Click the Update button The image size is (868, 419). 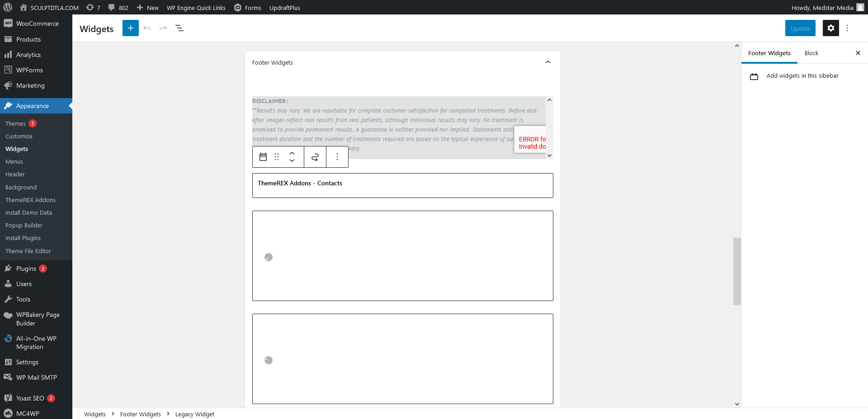tap(800, 28)
